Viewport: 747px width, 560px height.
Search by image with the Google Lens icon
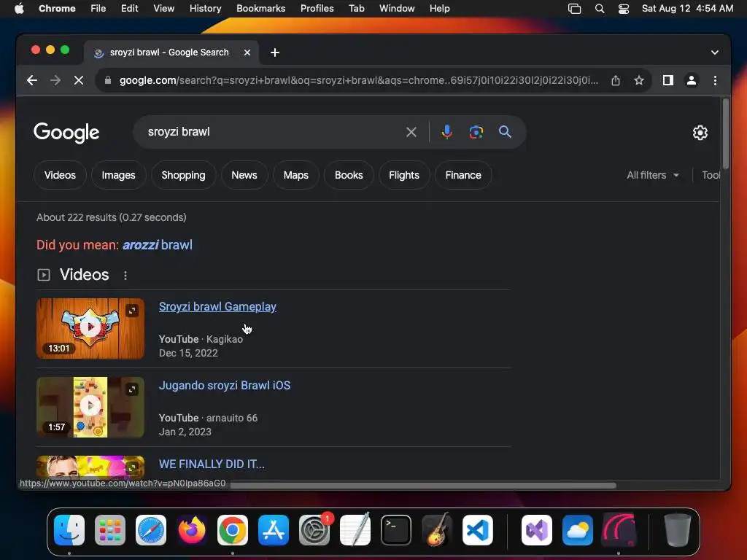(476, 132)
